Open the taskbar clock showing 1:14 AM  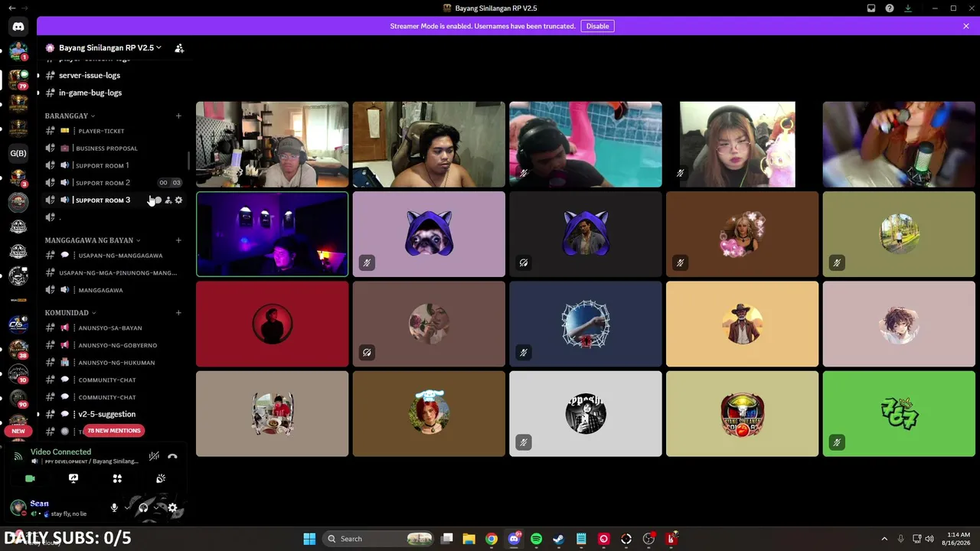(x=959, y=539)
